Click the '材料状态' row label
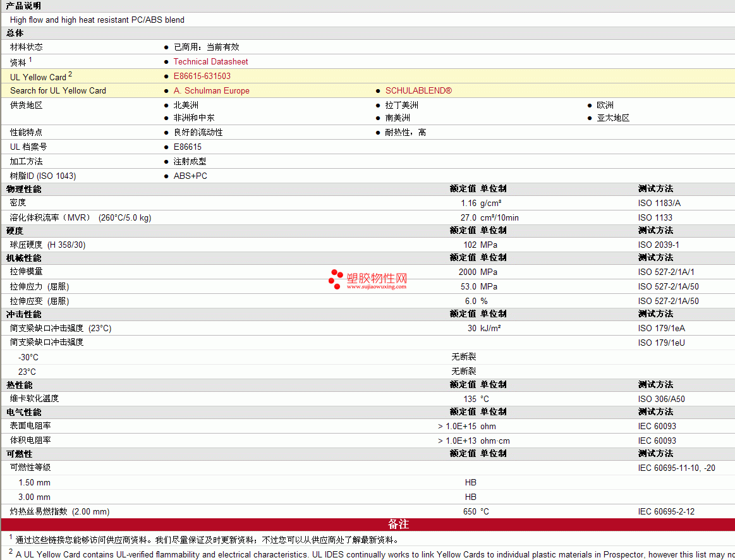 pos(27,47)
